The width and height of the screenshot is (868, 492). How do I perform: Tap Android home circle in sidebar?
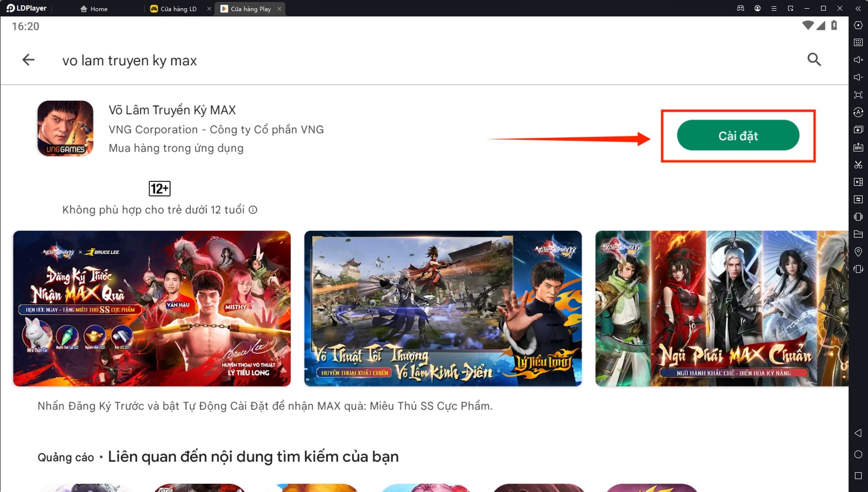[x=858, y=454]
